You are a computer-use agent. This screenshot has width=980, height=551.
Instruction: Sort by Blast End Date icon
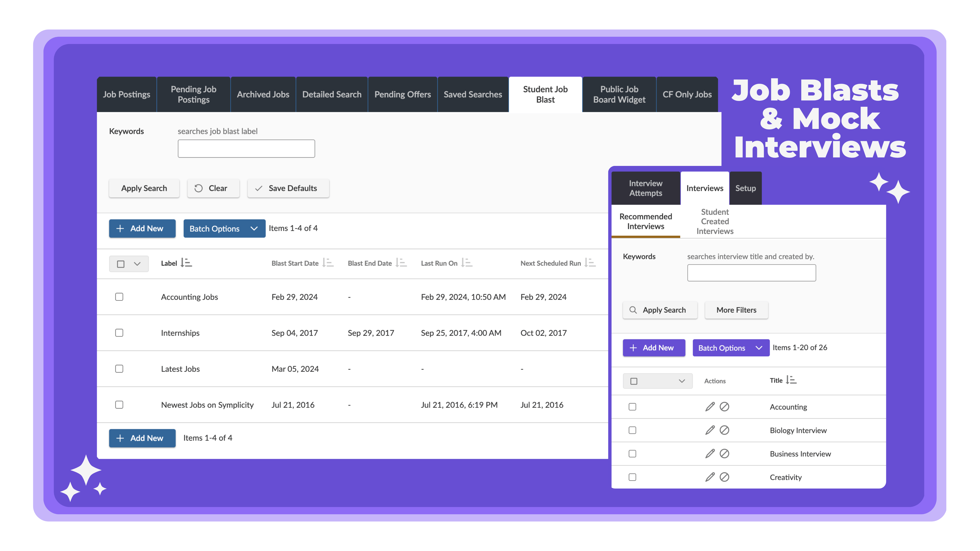tap(401, 263)
